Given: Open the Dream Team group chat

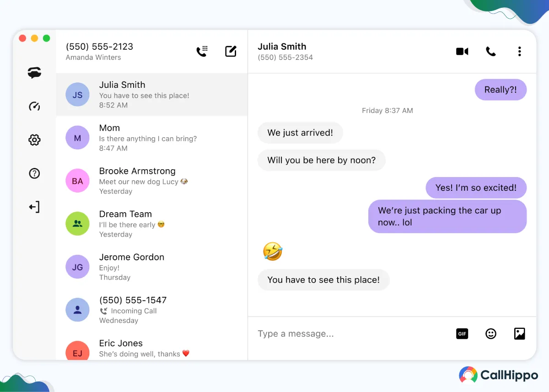Looking at the screenshot, I should coord(152,224).
